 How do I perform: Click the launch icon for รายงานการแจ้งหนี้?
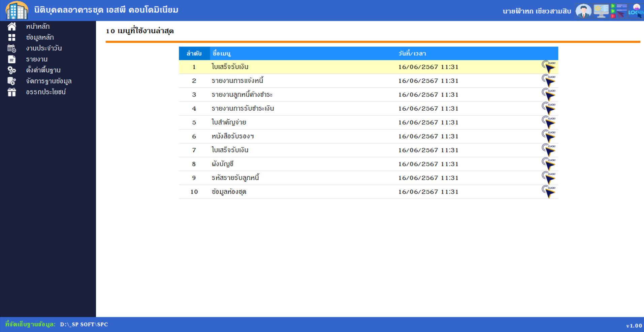(549, 81)
